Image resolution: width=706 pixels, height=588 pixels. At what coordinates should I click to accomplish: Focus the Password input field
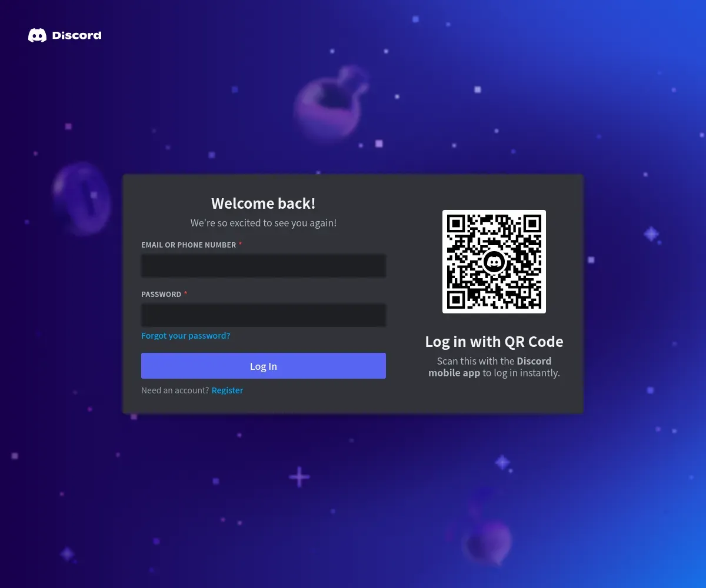264,315
